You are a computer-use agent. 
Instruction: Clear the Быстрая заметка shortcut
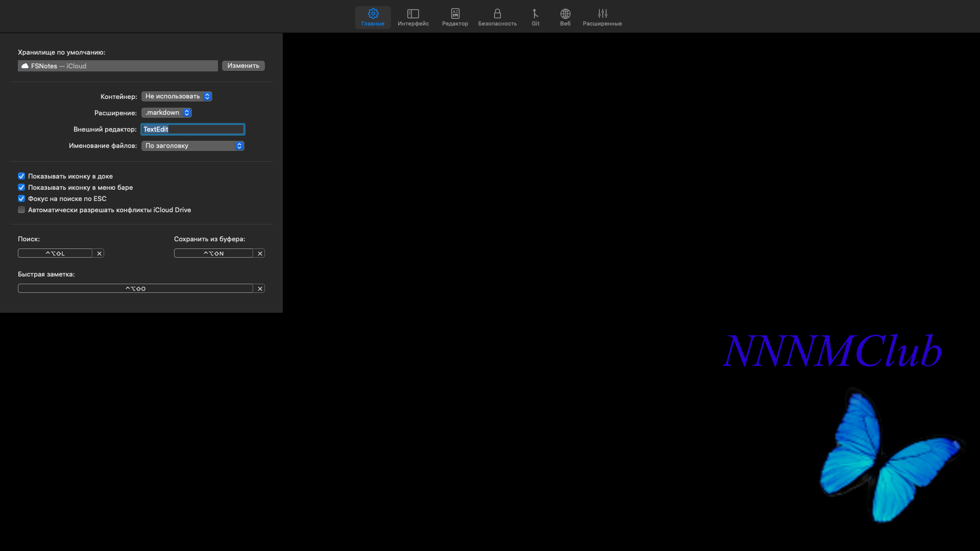pos(260,289)
